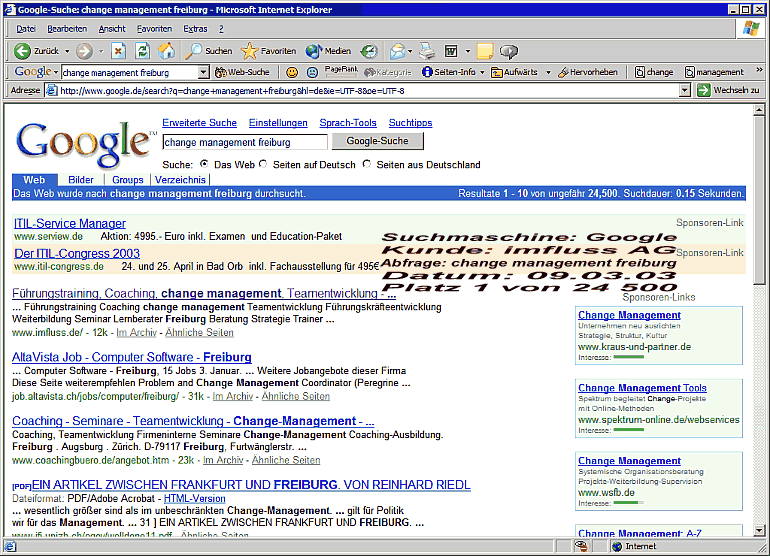Select 'Seiten aus Deutschland' radio button

point(367,164)
